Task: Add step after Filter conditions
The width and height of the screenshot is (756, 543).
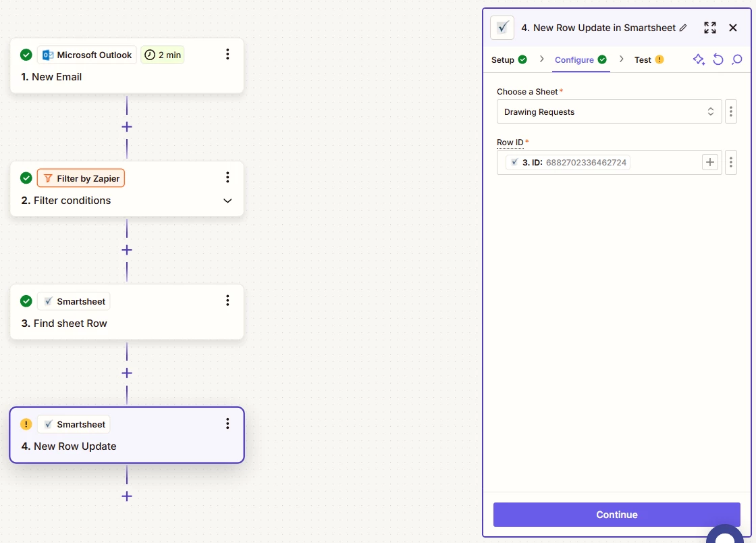Action: click(127, 250)
